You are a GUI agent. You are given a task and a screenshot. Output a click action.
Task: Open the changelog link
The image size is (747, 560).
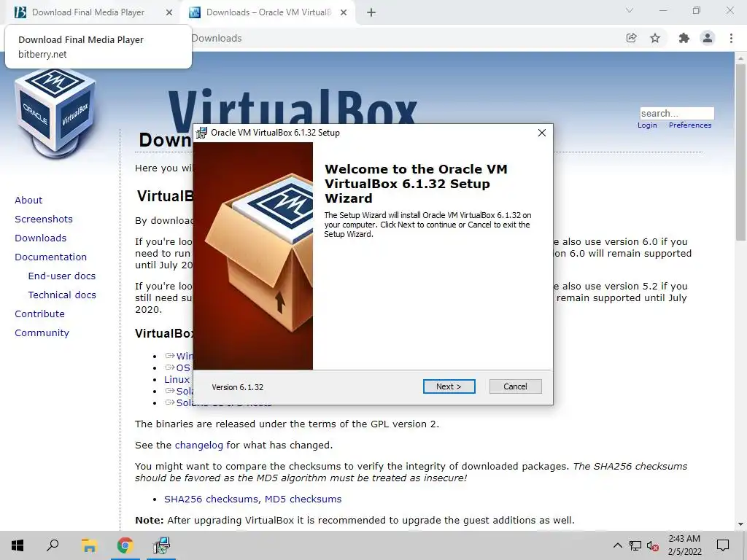[198, 446]
